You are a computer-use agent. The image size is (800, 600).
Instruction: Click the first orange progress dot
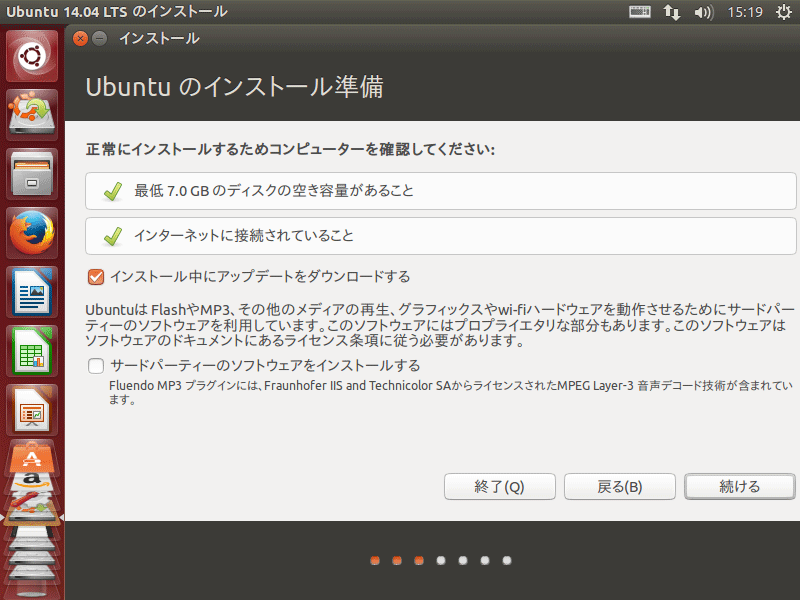tap(375, 561)
